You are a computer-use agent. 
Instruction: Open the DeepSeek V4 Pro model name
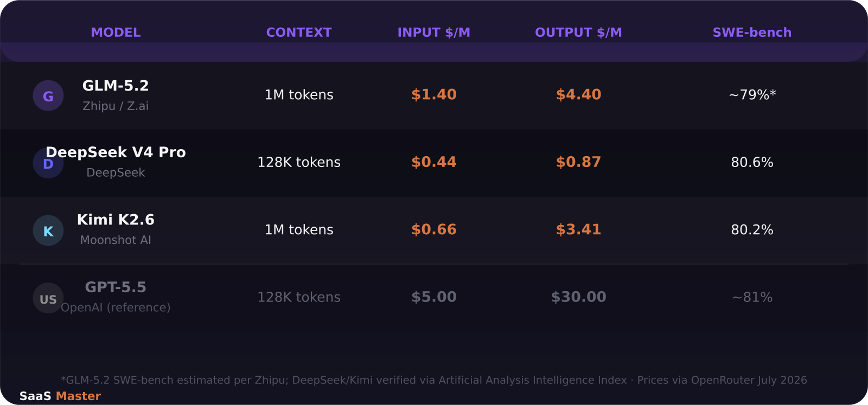(116, 152)
